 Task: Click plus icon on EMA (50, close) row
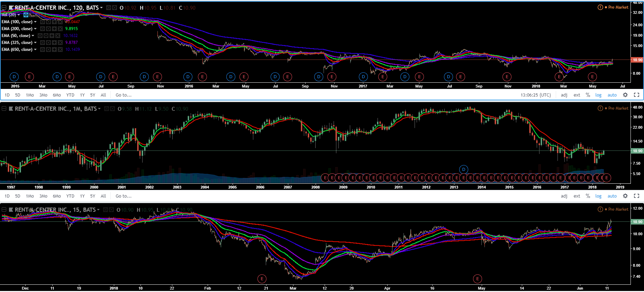52,36
